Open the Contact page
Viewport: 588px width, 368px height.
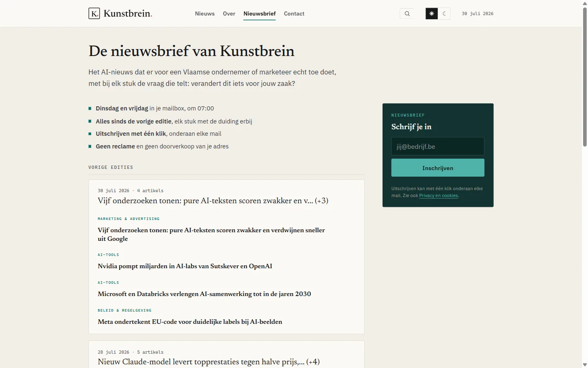pos(294,13)
